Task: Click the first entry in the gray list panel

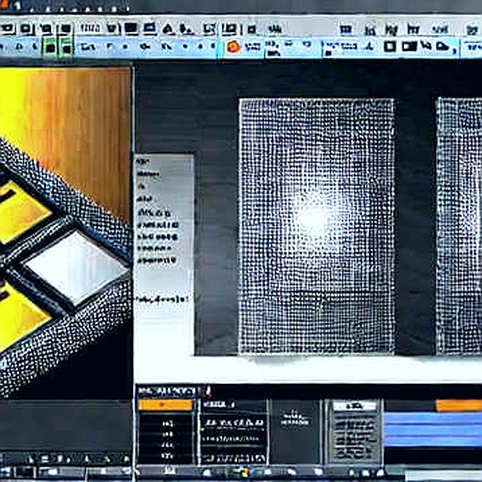Action: click(143, 162)
